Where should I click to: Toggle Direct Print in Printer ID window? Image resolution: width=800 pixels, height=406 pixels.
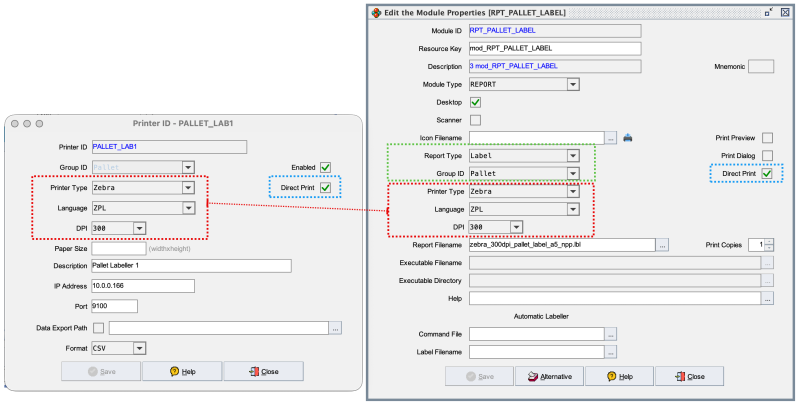point(326,188)
